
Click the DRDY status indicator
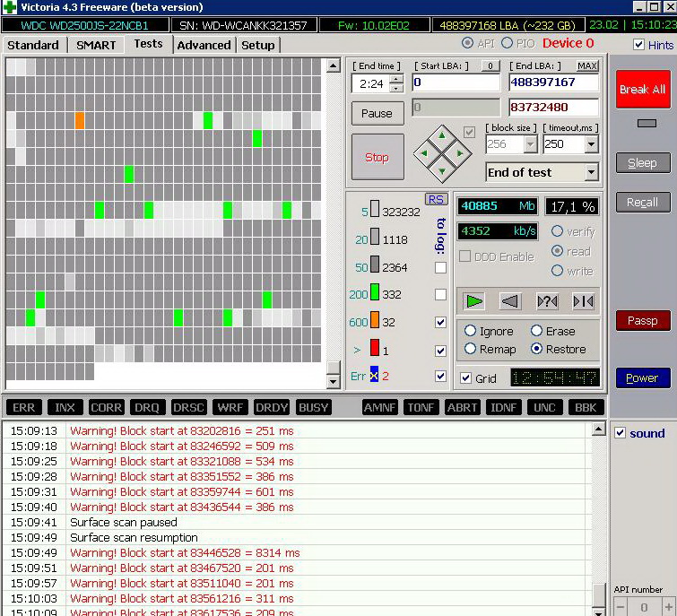pyautogui.click(x=271, y=407)
